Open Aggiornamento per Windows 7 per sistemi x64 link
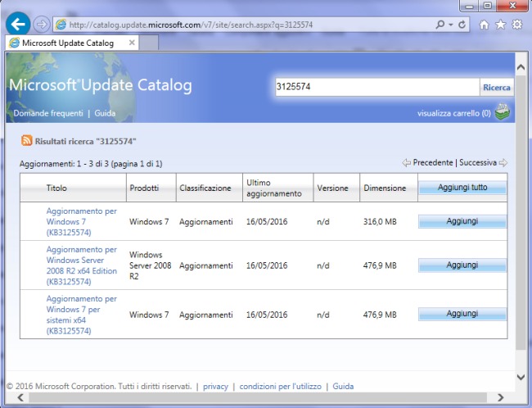 point(81,315)
